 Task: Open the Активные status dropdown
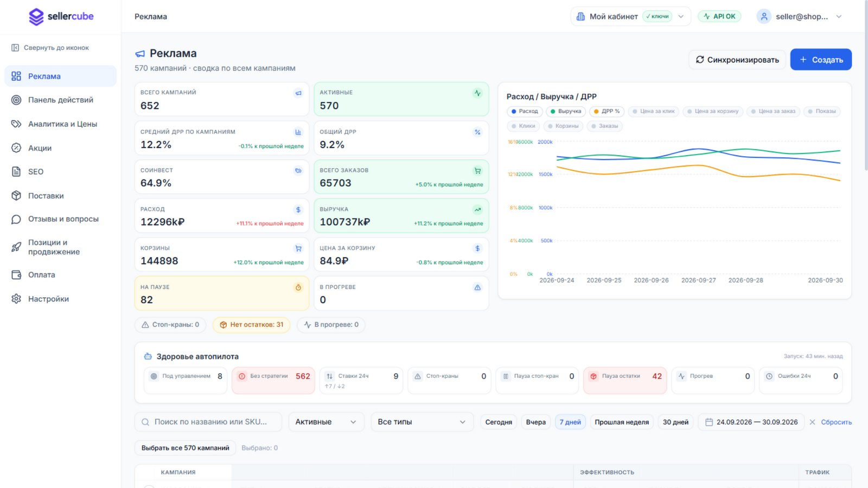tap(326, 422)
